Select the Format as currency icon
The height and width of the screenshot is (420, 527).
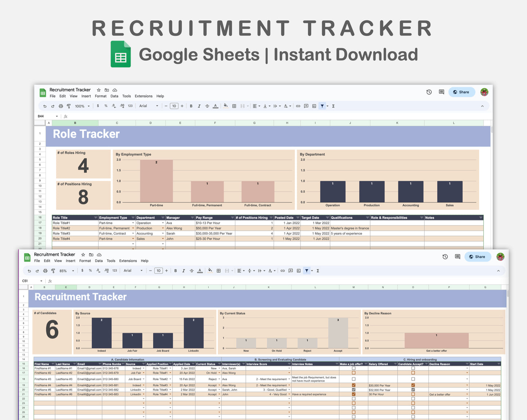click(82, 271)
